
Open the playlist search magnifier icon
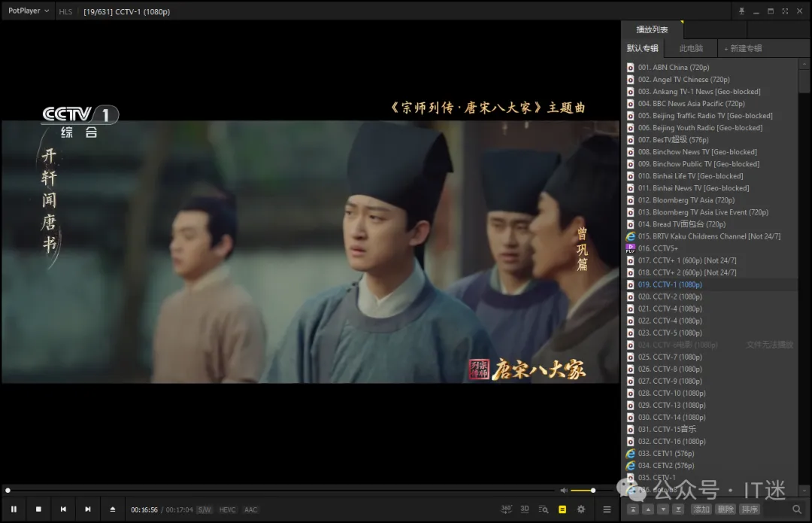797,509
